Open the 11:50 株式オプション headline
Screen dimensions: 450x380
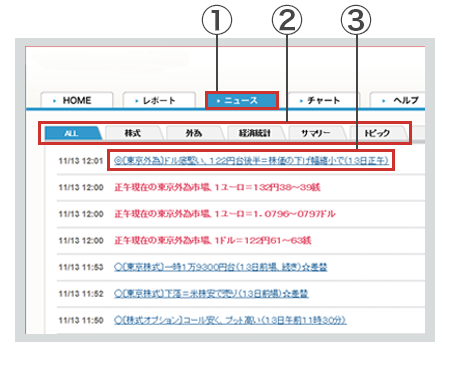coord(230,320)
